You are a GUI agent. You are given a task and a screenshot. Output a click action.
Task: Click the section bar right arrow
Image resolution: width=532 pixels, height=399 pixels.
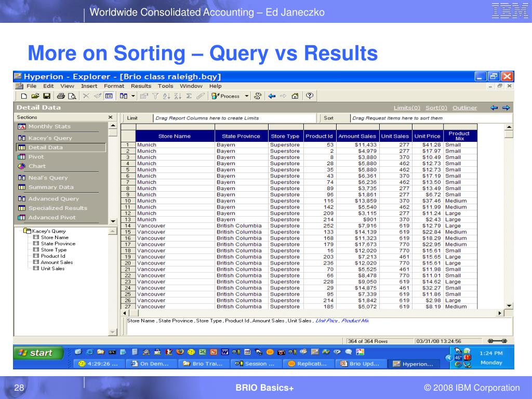coord(506,108)
